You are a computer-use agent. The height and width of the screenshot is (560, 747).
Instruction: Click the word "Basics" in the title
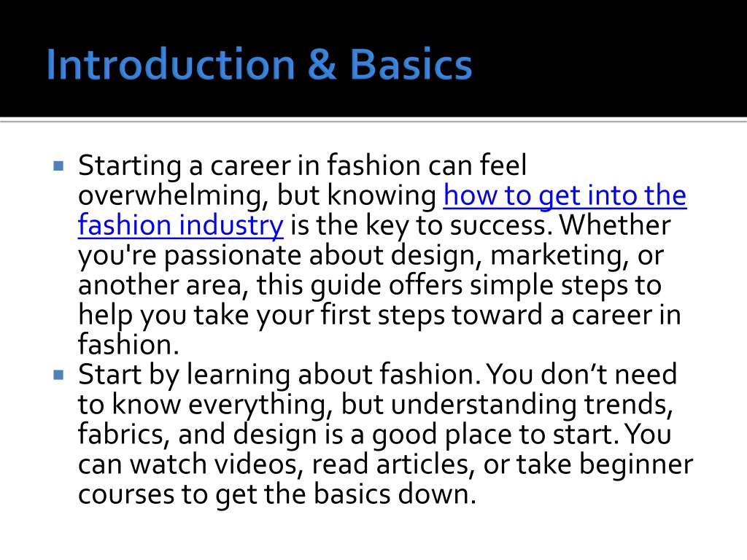point(411,64)
